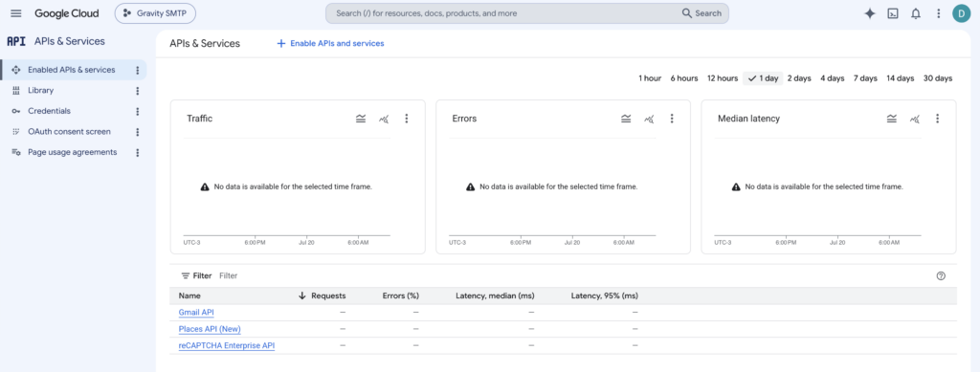Image resolution: width=980 pixels, height=372 pixels.
Task: Click the Google Cloud logo
Action: [66, 13]
